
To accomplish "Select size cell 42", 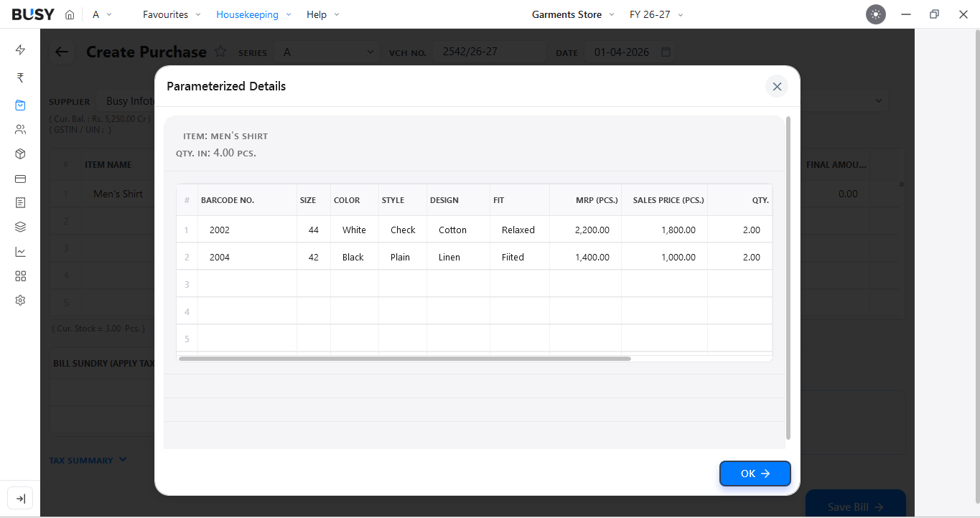I will (314, 258).
